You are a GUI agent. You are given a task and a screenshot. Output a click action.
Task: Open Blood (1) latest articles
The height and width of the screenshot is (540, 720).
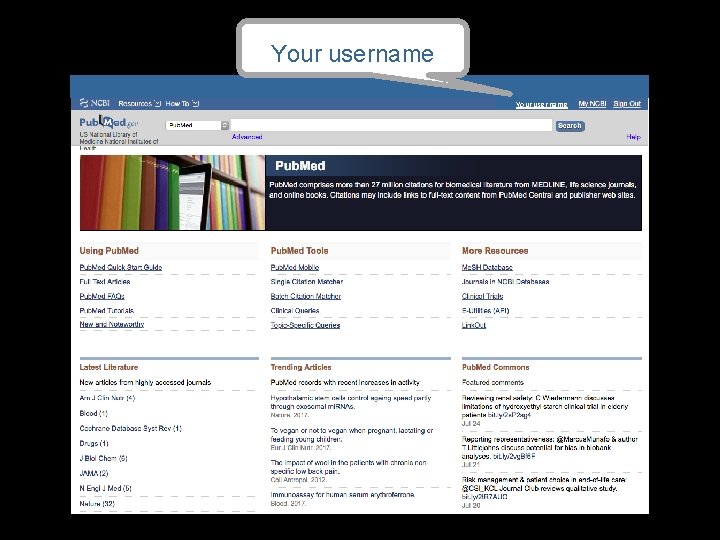click(94, 413)
